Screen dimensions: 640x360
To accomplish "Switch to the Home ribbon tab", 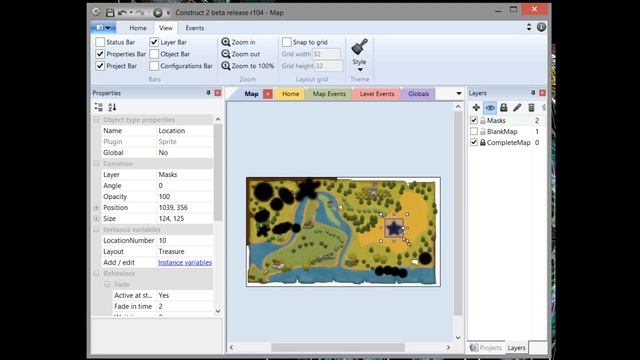I will (138, 28).
